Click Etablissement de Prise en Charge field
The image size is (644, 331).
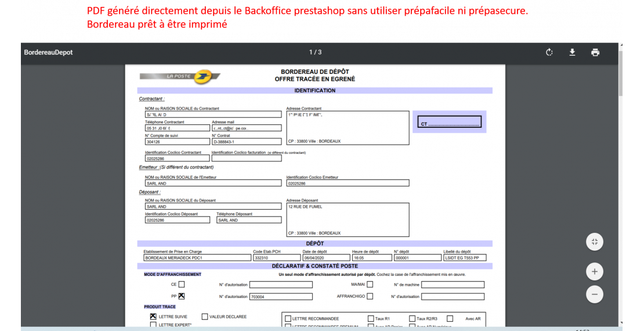click(197, 258)
